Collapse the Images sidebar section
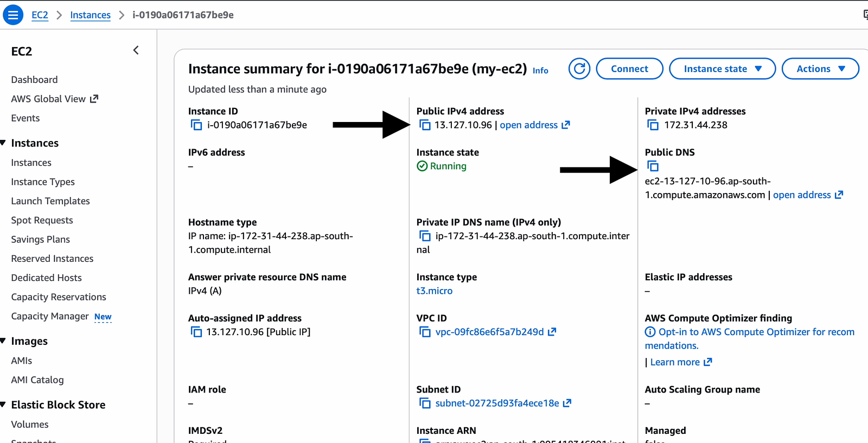 click(3, 341)
